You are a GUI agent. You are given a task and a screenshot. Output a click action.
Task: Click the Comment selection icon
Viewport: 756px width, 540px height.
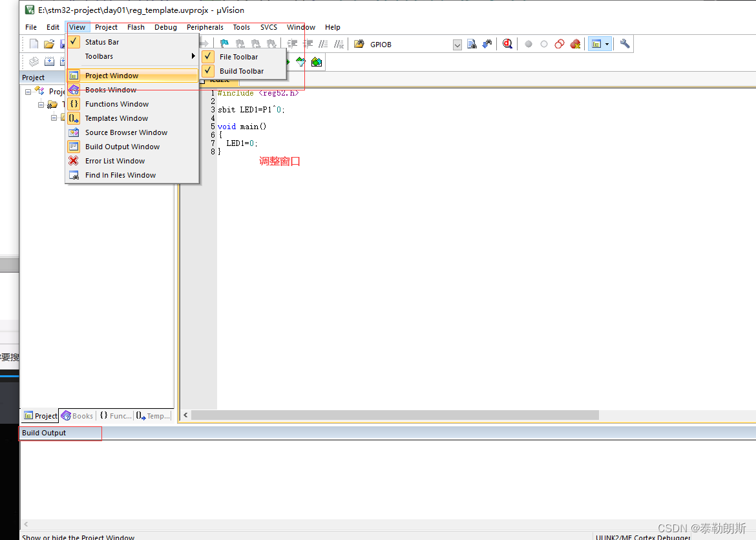coord(324,45)
